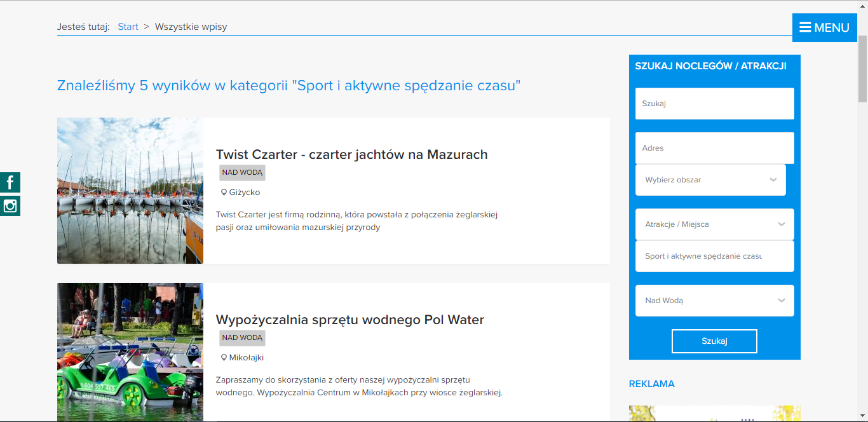Screen dimensions: 868x422
Task: Open the Facebook page icon
Action: click(x=10, y=182)
